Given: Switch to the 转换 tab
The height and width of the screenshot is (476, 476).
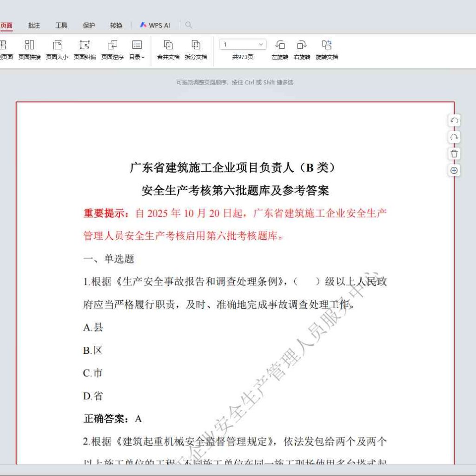Looking at the screenshot, I should [116, 25].
